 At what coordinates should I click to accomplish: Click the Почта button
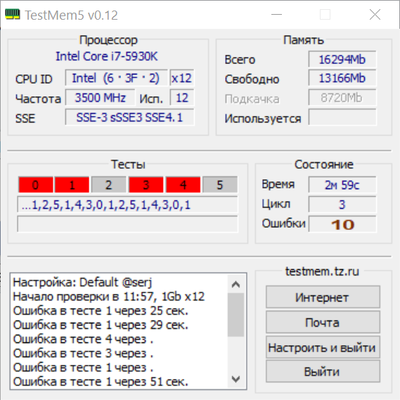tap(323, 322)
